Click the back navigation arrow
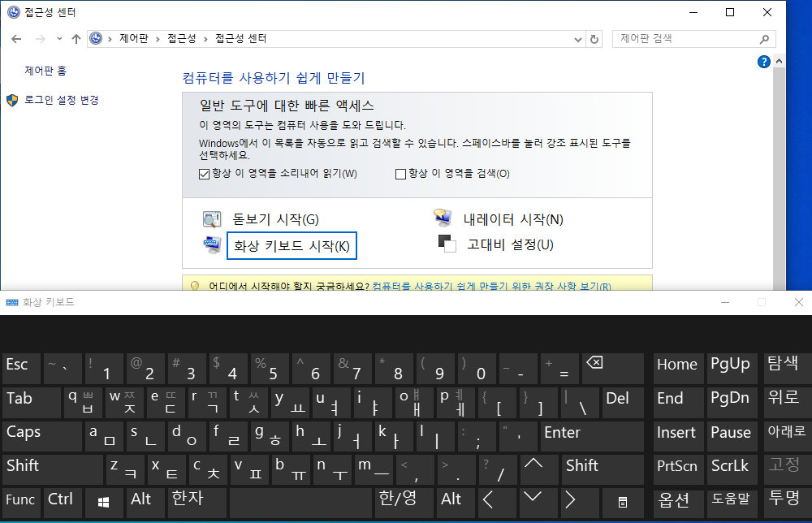Viewport: 812px width, 523px height. pos(16,38)
